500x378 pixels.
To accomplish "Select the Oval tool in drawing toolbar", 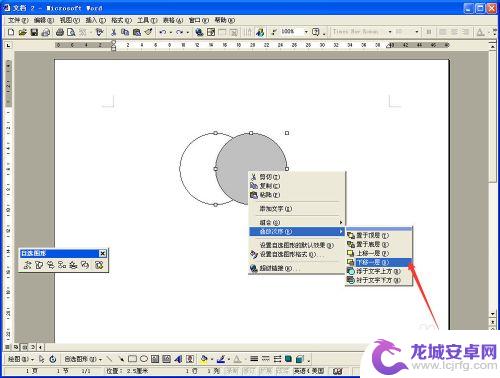I will 144,359.
